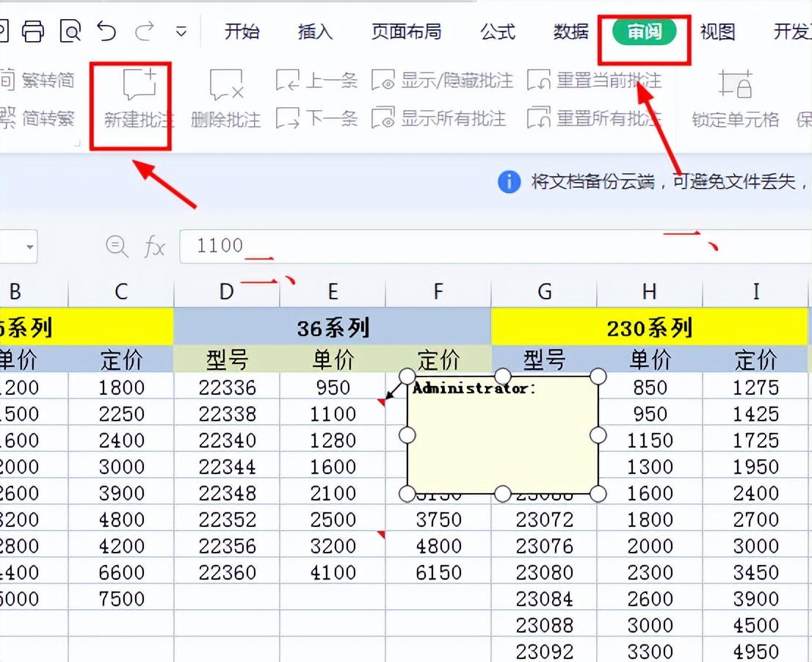Screen dimensions: 812x662
Task: Switch to the 公式 tab
Action: click(498, 32)
